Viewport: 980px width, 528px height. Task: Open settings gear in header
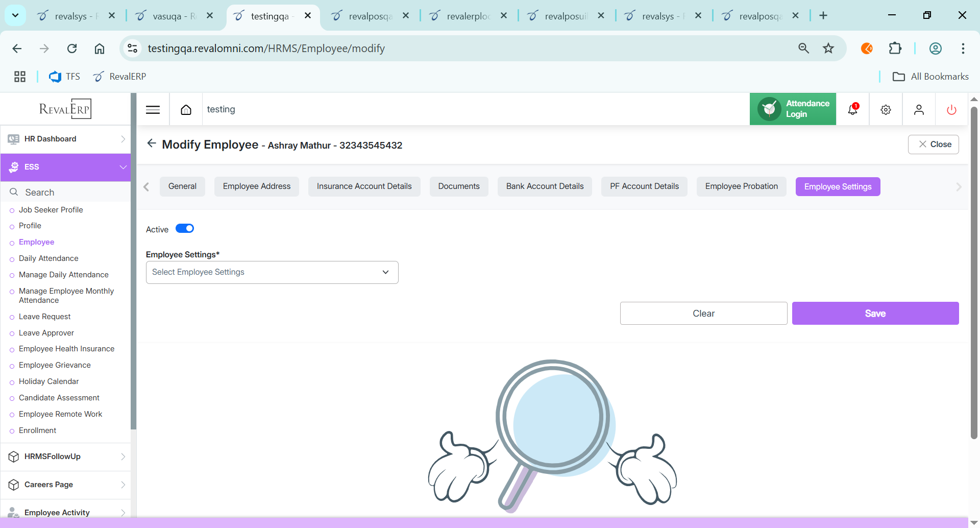[x=886, y=110]
